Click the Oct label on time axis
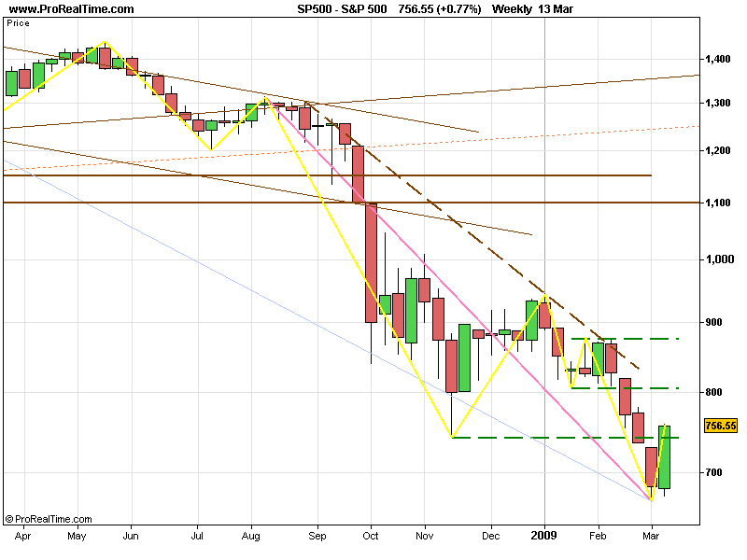The height and width of the screenshot is (560, 747). click(371, 536)
